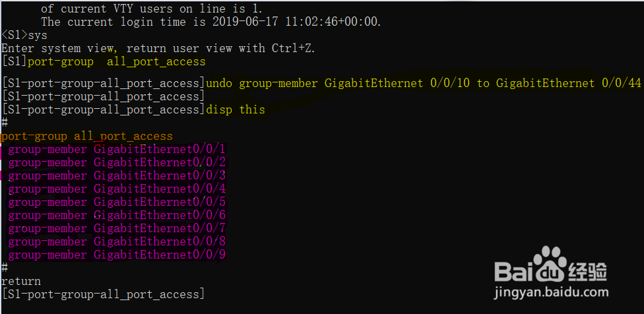Screen dimensions: 644x314
Task: Click the yellow 'port-group all_port_access' command
Action: (x=117, y=62)
